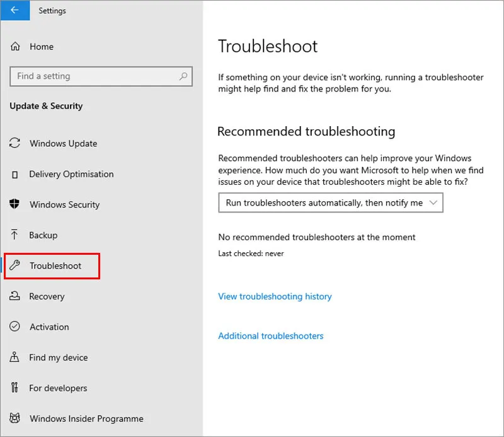Click the Activation checkmark circle icon
The image size is (504, 437).
tap(14, 326)
